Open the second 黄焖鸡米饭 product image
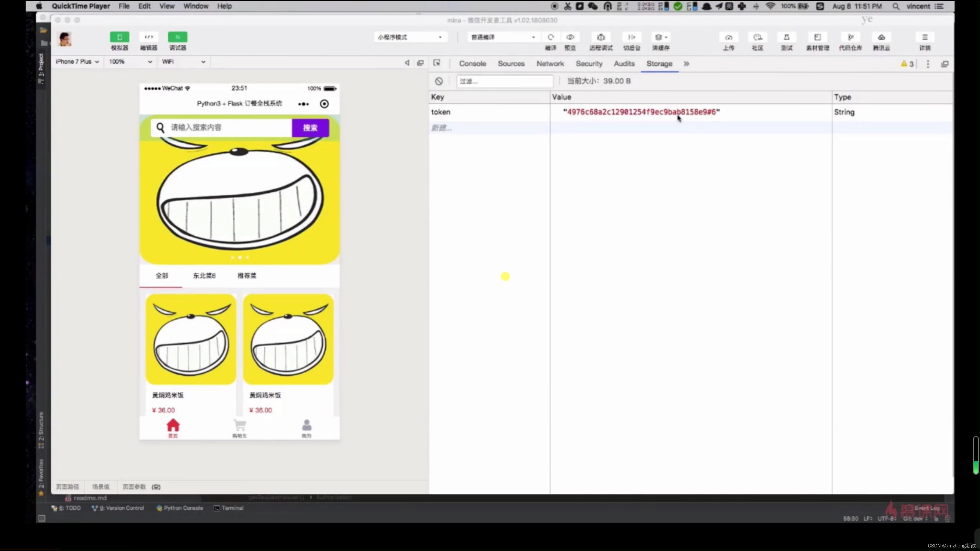The image size is (980, 551). [x=288, y=339]
